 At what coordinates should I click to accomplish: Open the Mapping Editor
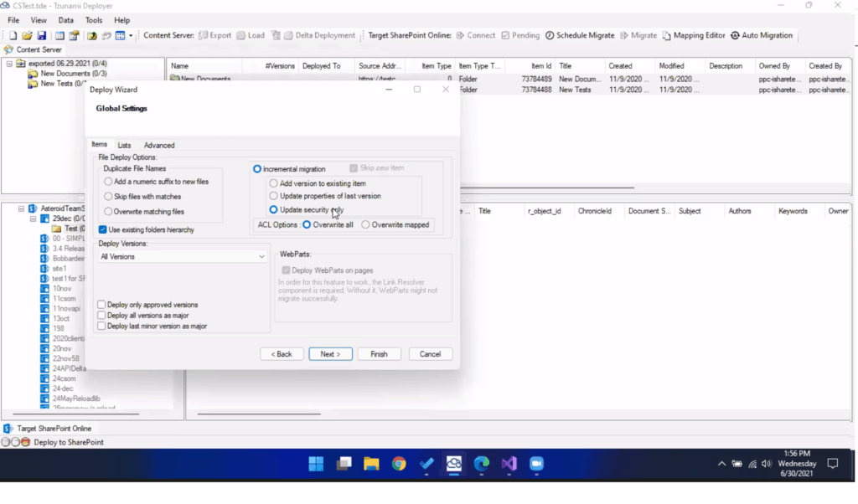pyautogui.click(x=693, y=35)
